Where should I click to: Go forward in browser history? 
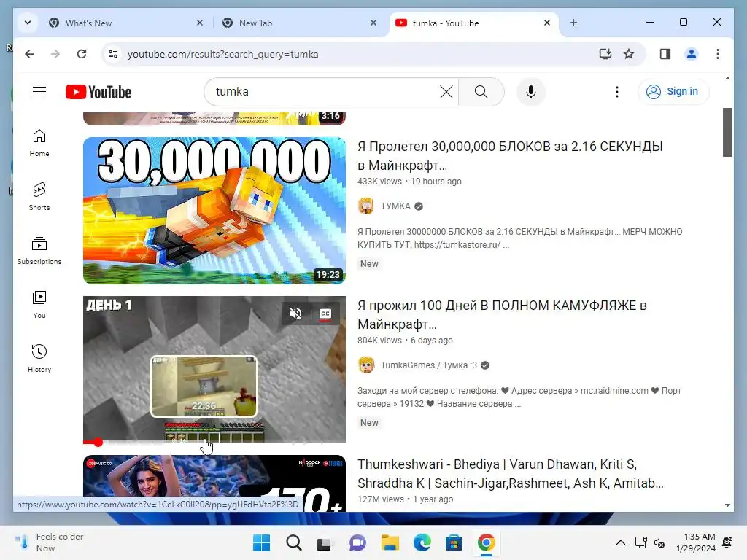(x=55, y=54)
